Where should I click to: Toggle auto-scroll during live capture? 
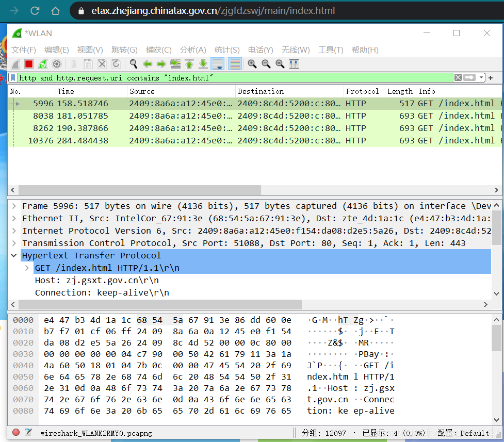coord(218,64)
